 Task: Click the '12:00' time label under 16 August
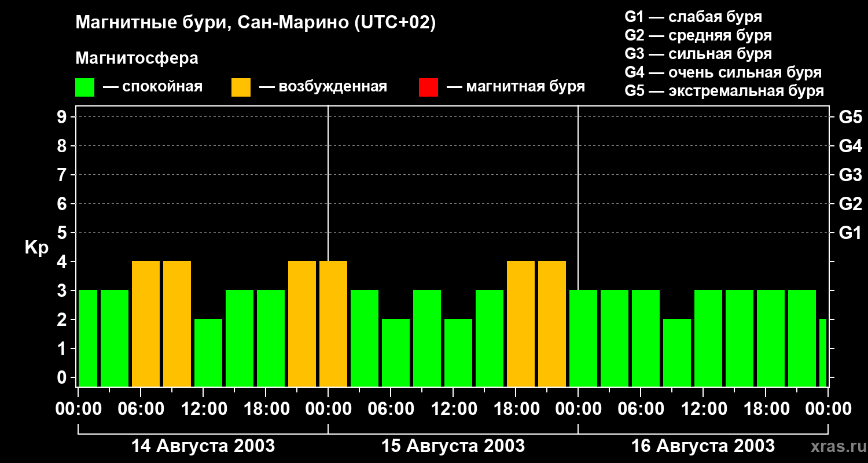click(x=703, y=409)
